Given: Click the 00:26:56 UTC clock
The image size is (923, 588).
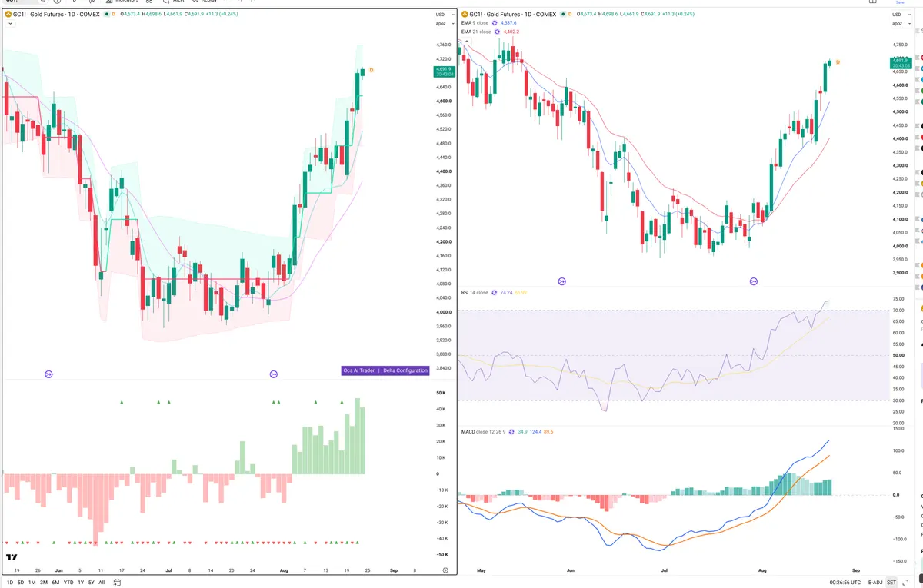Looking at the screenshot, I should pos(845,583).
